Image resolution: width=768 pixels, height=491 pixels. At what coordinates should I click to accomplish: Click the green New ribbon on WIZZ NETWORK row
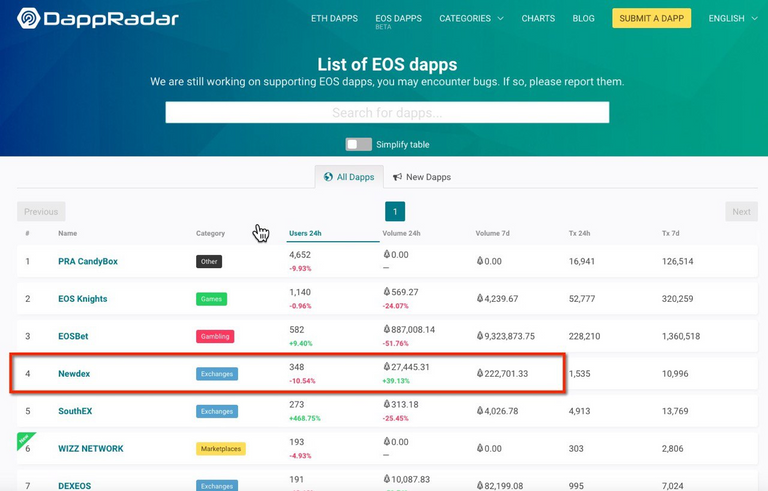tap(24, 438)
